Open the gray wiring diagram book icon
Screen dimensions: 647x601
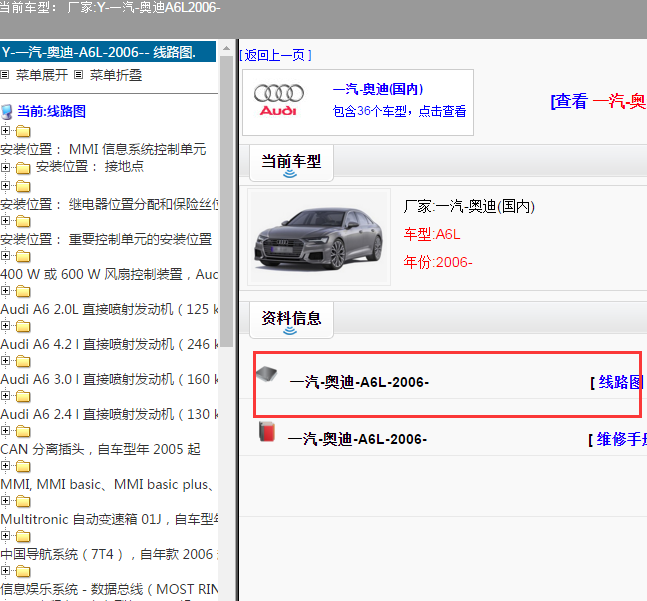(x=267, y=374)
